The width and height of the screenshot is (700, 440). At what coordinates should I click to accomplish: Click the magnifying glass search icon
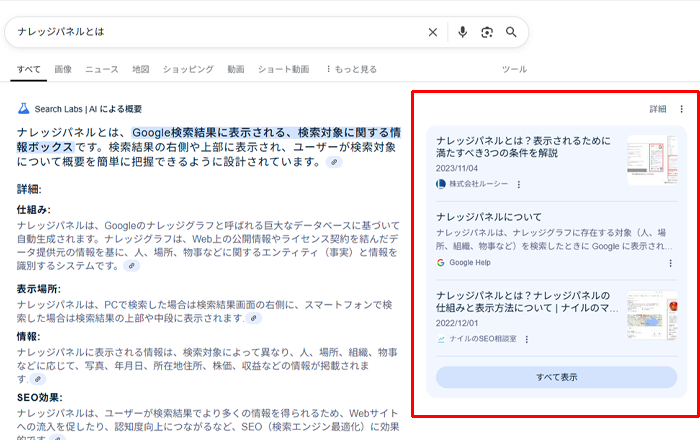point(511,32)
